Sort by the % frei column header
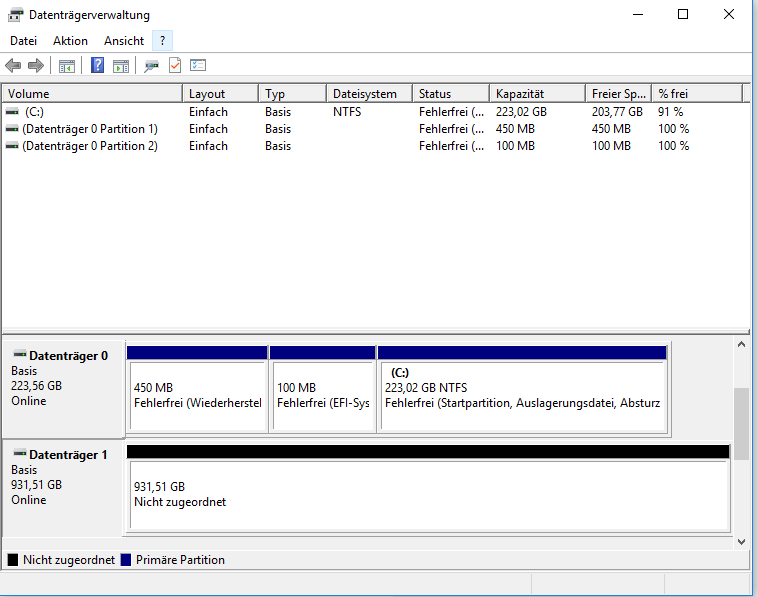This screenshot has height=597, width=758. tap(697, 94)
